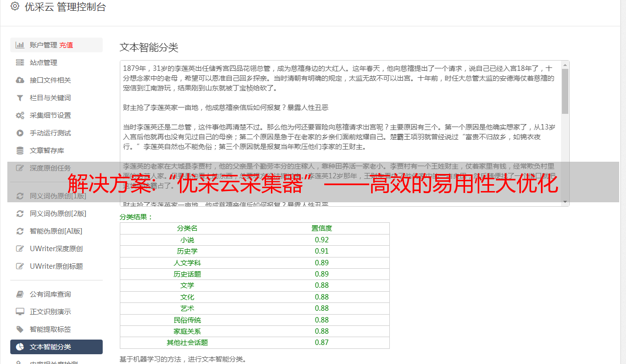Click the tag icon for 智能提取标签
This screenshot has width=626, height=364.
tap(20, 329)
